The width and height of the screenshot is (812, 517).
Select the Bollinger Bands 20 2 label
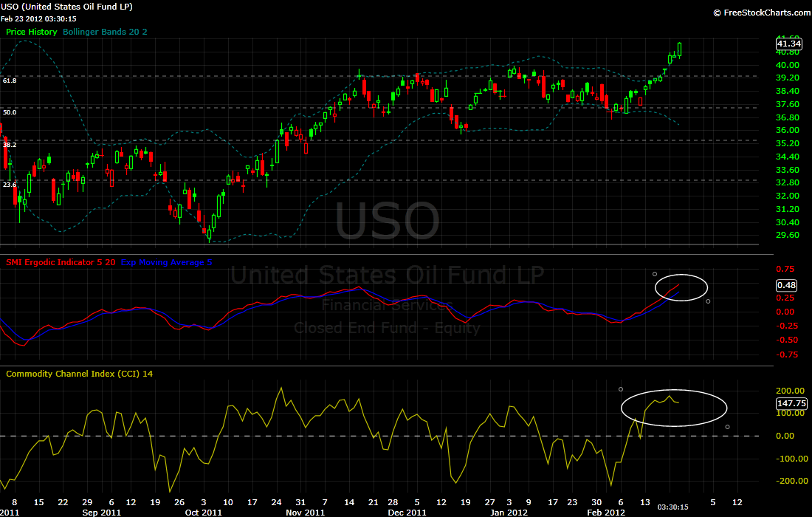(x=105, y=32)
